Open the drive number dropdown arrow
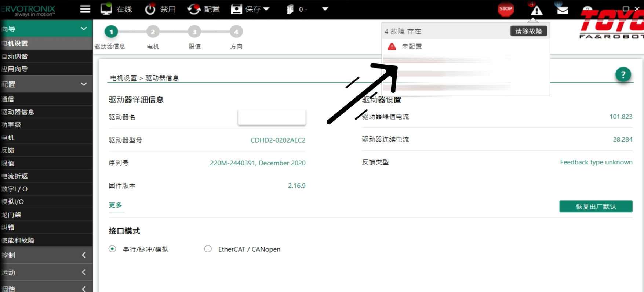Image resolution: width=644 pixels, height=292 pixels. (325, 9)
